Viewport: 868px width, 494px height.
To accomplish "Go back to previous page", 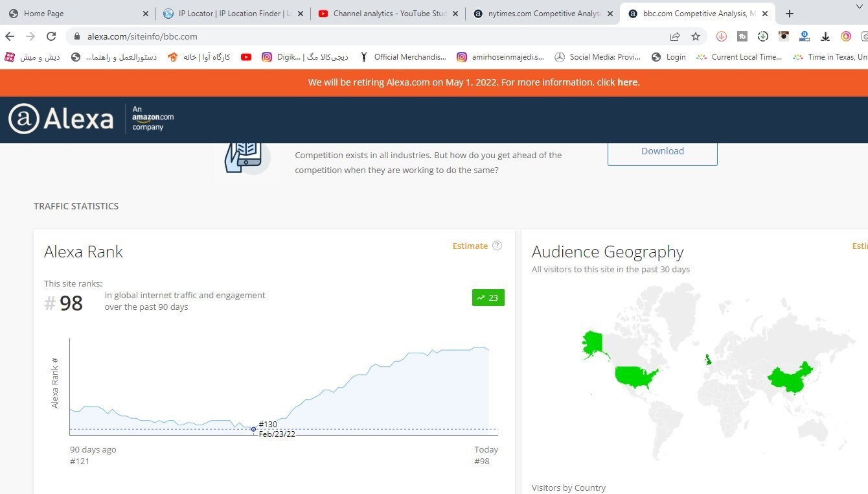I will click(10, 36).
